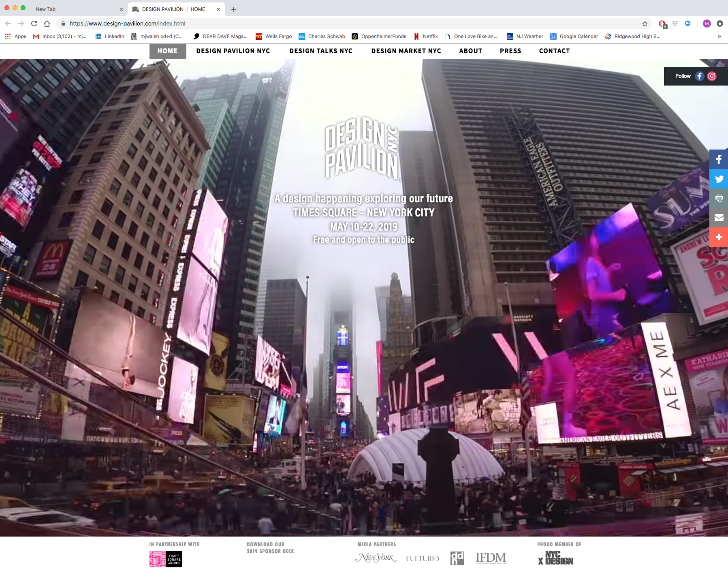Go back in browser history
Image resolution: width=728 pixels, height=573 pixels.
pyautogui.click(x=8, y=24)
